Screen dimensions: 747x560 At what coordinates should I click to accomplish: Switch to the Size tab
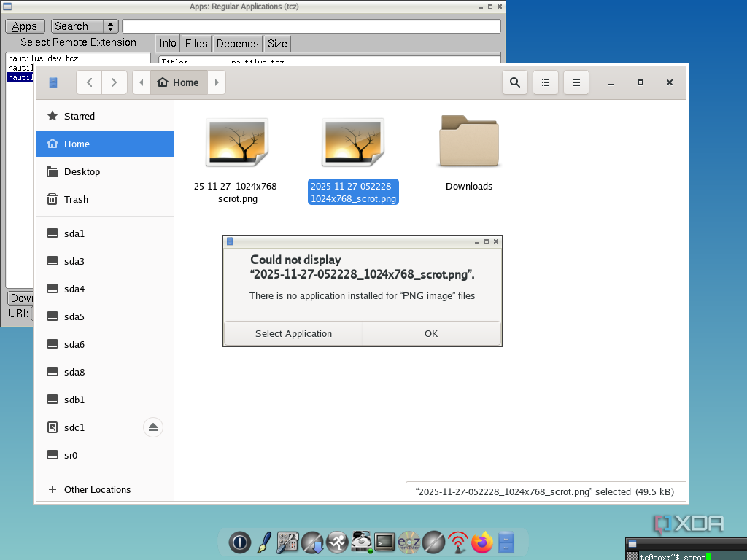[277, 43]
